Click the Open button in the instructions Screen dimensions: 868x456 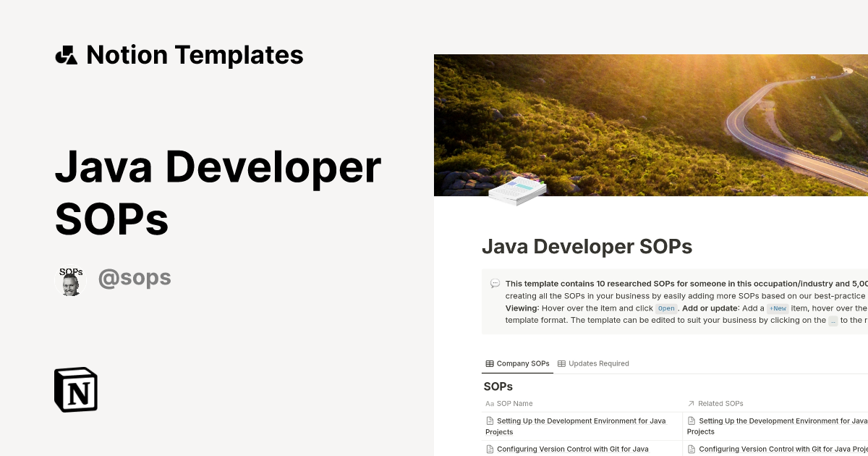pyautogui.click(x=665, y=308)
